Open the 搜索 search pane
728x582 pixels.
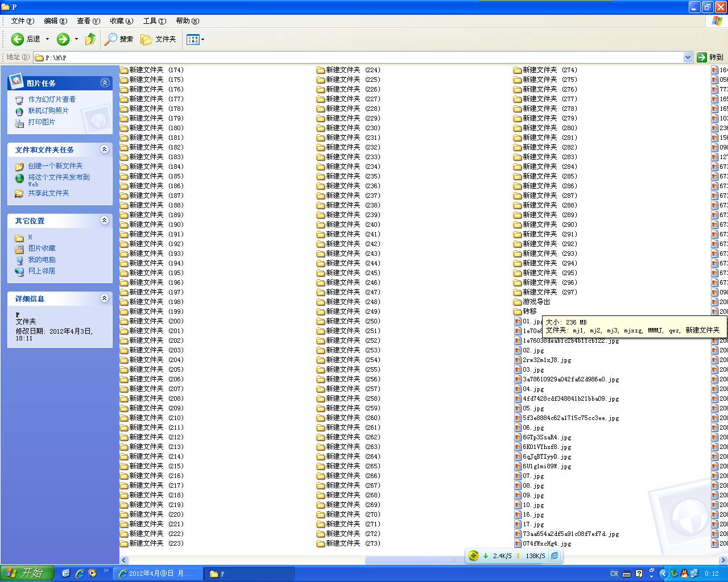pyautogui.click(x=119, y=39)
